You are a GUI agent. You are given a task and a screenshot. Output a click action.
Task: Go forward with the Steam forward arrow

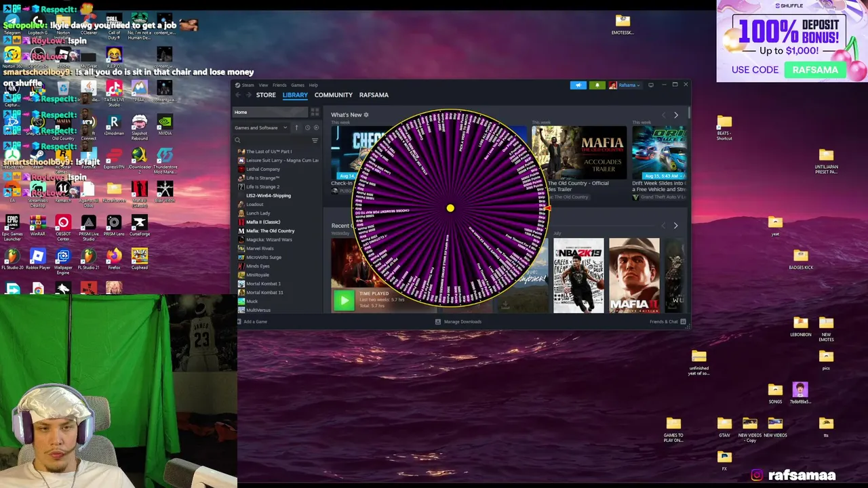point(249,95)
